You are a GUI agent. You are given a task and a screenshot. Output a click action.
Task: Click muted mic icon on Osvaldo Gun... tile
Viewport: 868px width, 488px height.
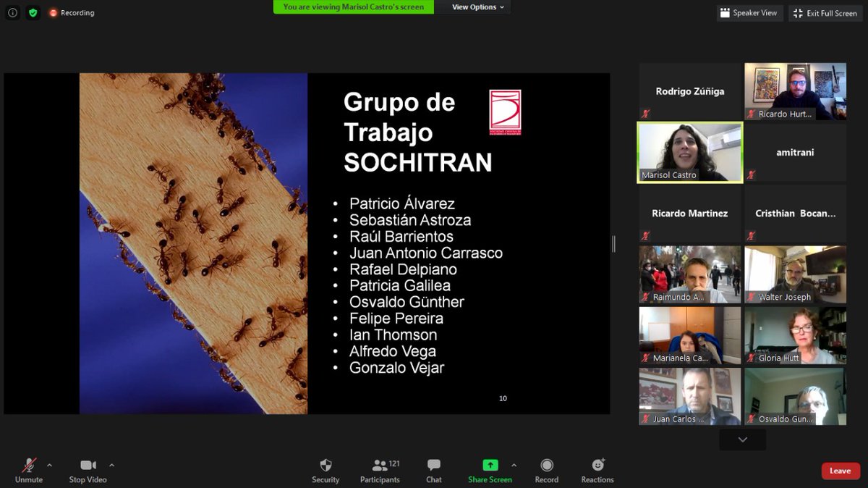click(751, 418)
